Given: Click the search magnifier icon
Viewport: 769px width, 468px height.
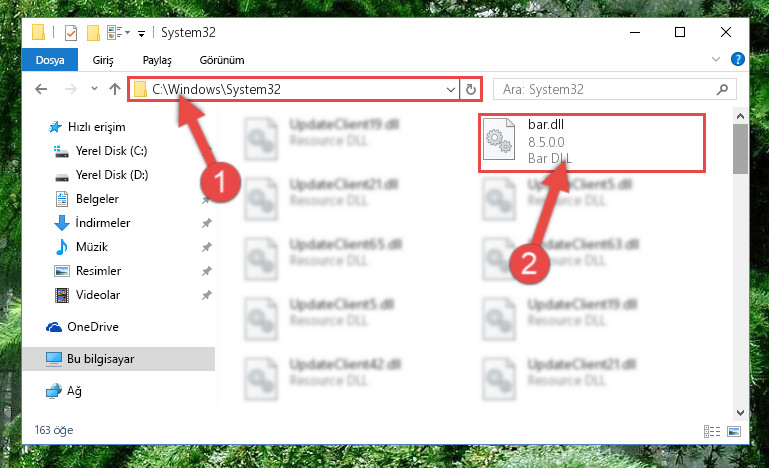Looking at the screenshot, I should tap(722, 89).
